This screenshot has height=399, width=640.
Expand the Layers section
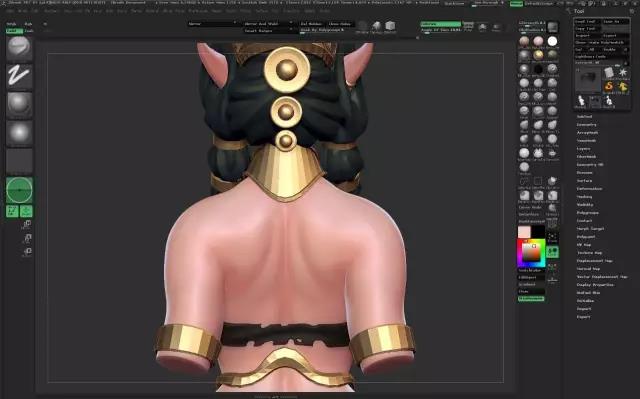coord(584,149)
